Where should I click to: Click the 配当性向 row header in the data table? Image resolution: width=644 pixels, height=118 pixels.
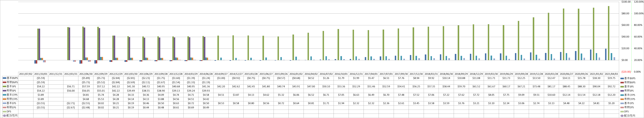coord(10,116)
